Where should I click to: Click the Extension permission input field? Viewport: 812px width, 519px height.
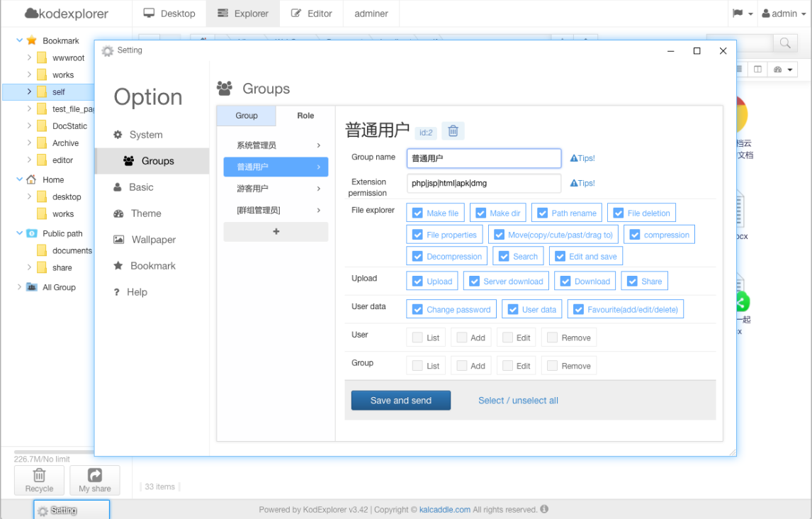[483, 183]
